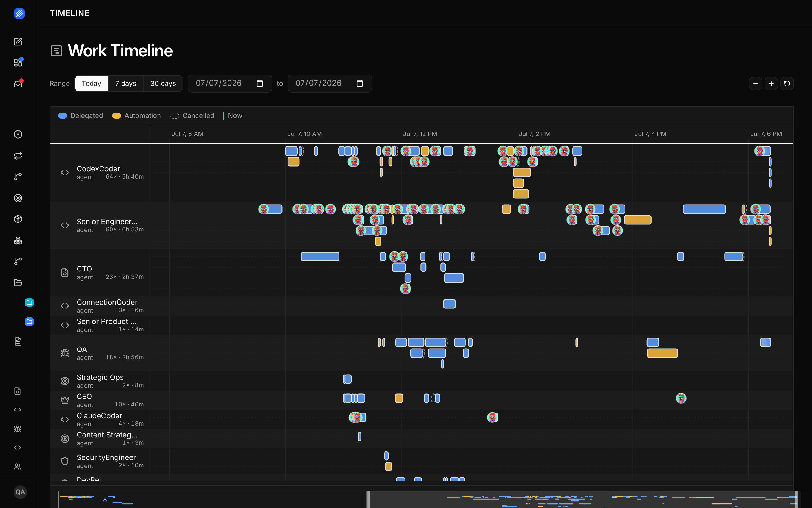Open the QA user avatar

pos(20,492)
